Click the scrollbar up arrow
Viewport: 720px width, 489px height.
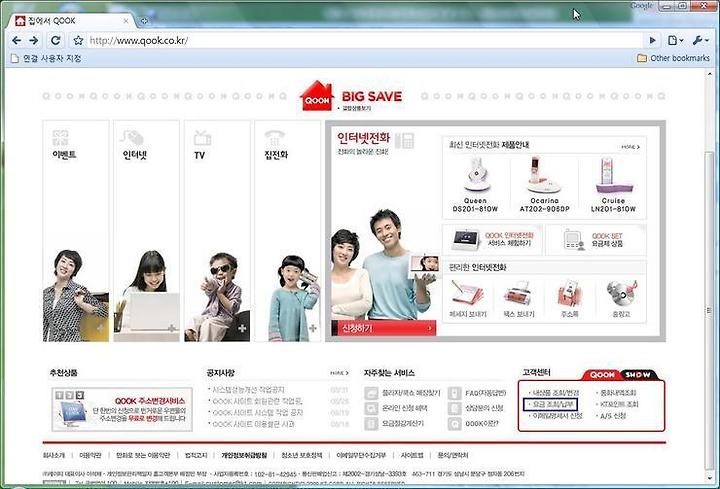pyautogui.click(x=709, y=74)
